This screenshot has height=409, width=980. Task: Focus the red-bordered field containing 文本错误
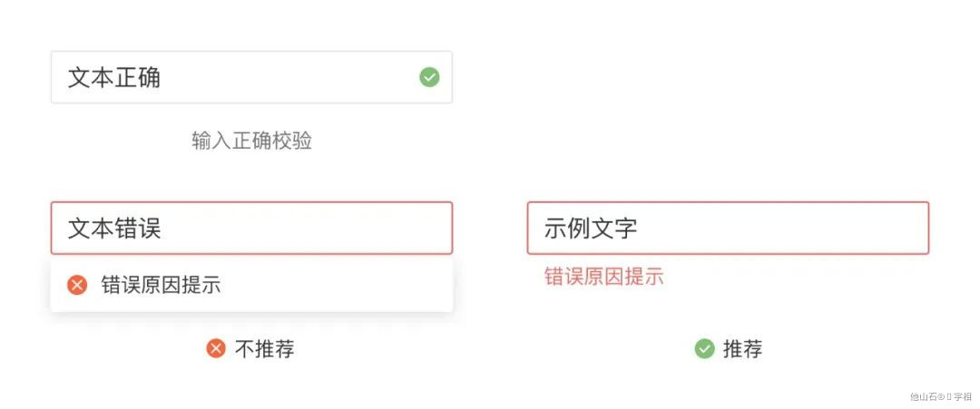251,228
